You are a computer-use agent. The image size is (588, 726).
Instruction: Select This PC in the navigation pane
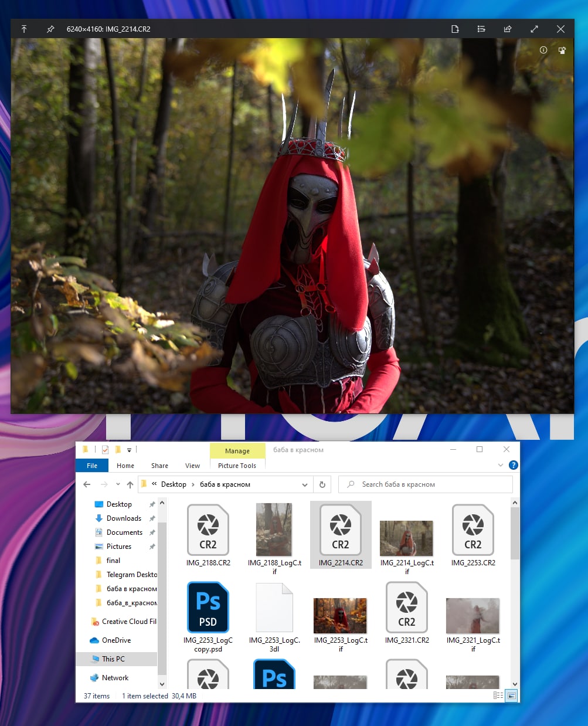pyautogui.click(x=113, y=659)
